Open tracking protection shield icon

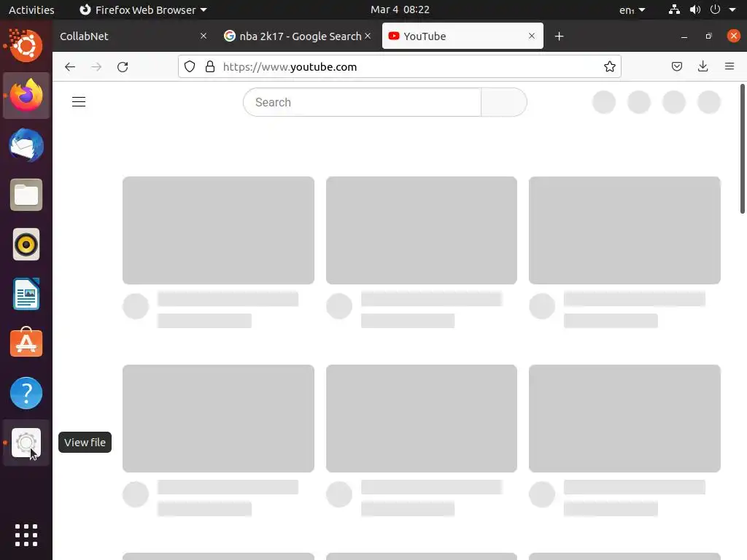coord(190,66)
